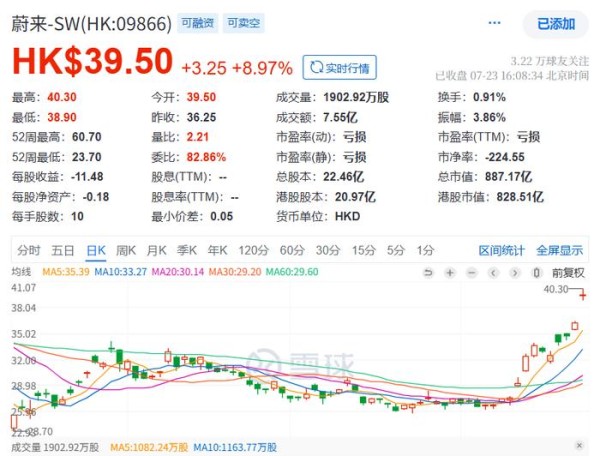The height and width of the screenshot is (456, 600).
Task: Open the 前复权 adjustment dropdown
Action: 568,273
